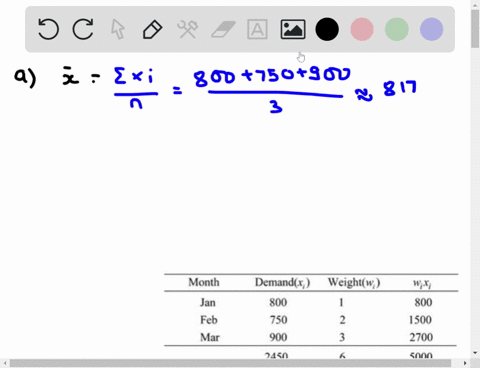
Task: Click the 'Demand(xi)' column header
Action: tap(282, 283)
